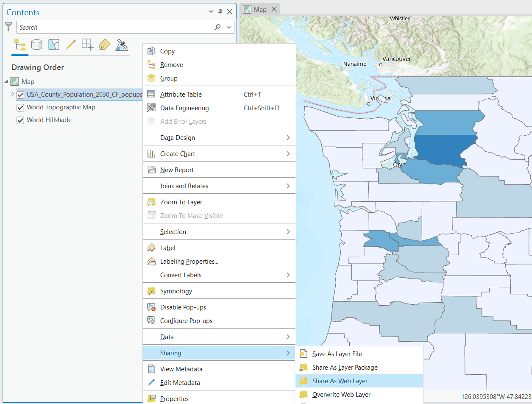
Task: Click the New Report icon
Action: 151,170
